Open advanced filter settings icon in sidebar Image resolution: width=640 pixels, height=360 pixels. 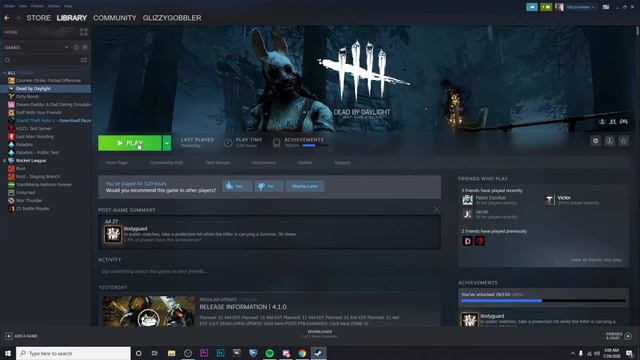[x=84, y=60]
